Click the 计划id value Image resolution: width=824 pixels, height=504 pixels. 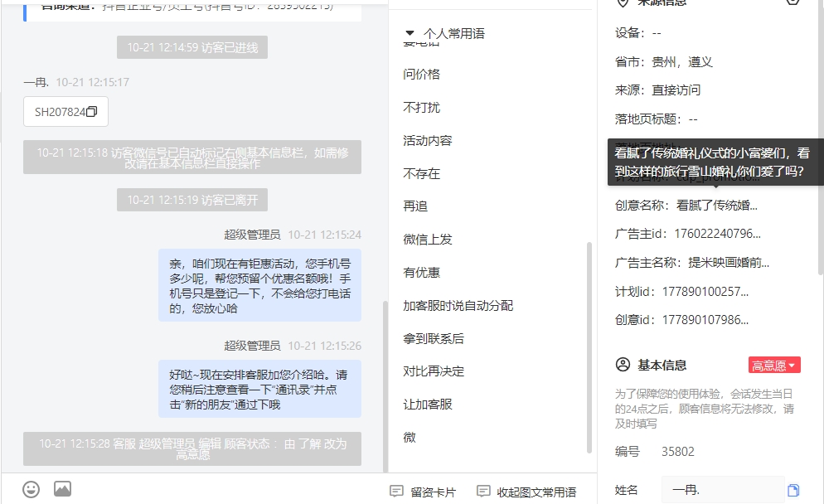[x=705, y=292]
